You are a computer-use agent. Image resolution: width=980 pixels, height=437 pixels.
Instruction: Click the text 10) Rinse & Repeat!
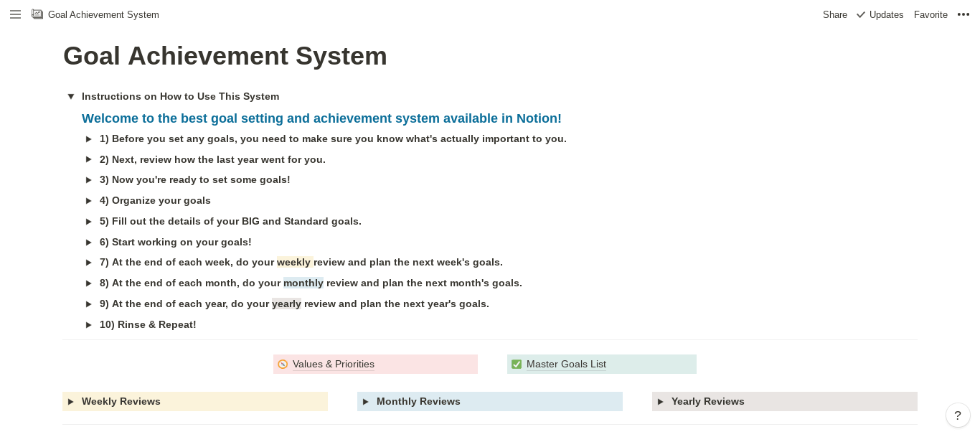pyautogui.click(x=148, y=325)
